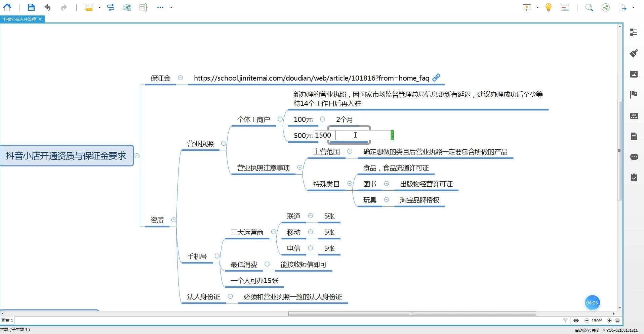The image size is (644, 334).
Task: Open the hyperlink icon after the URL
Action: tap(436, 78)
